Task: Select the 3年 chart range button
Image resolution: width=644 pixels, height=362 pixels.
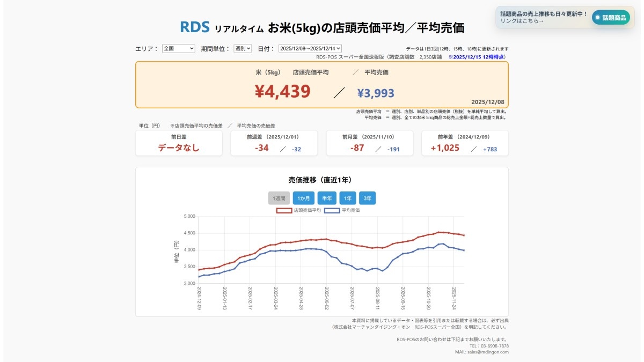Action: coord(369,198)
